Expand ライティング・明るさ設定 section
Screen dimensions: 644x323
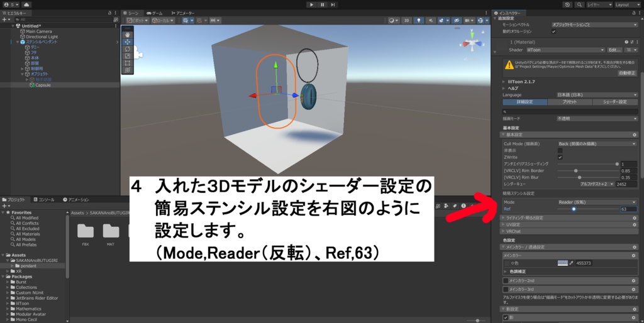coord(569,218)
